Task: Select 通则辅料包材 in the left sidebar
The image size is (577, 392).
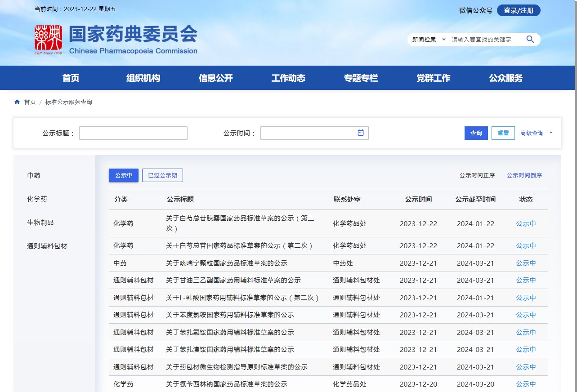Action: (47, 246)
